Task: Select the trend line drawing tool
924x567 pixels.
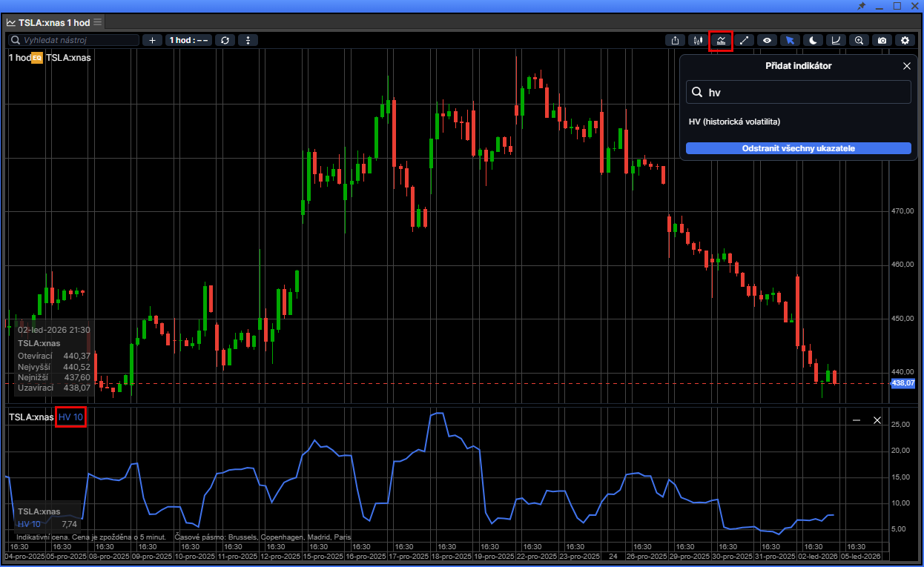Action: (x=744, y=40)
